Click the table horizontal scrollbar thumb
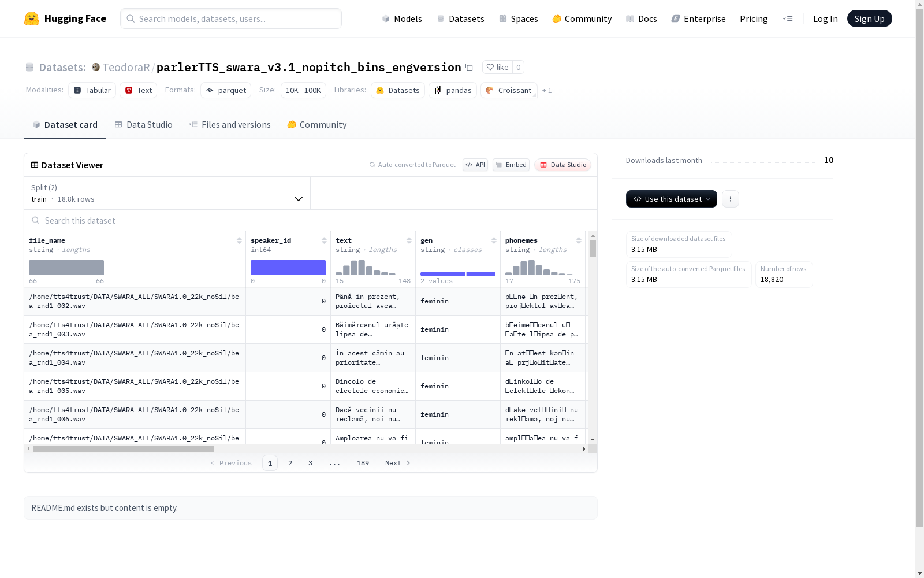The width and height of the screenshot is (924, 578). pyautogui.click(x=123, y=449)
